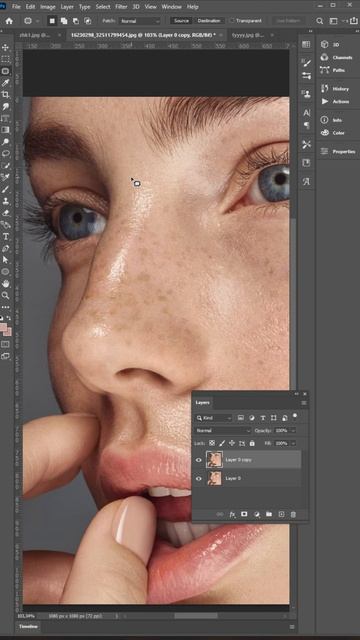Click the Source button
The image size is (360, 640).
tap(181, 21)
